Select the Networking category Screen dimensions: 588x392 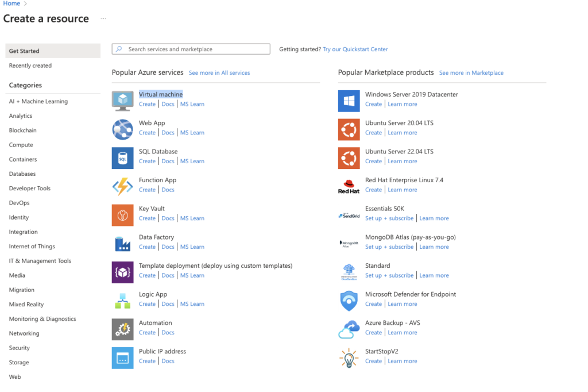click(24, 333)
